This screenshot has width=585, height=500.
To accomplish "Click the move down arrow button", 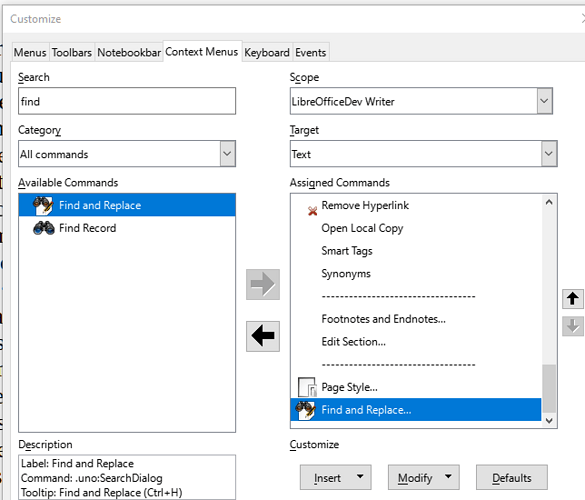I will click(x=573, y=326).
